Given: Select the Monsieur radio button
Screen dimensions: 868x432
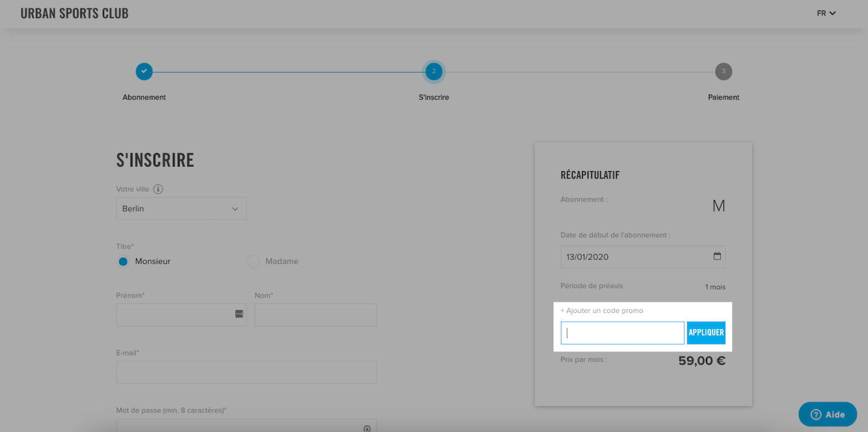Looking at the screenshot, I should (123, 262).
